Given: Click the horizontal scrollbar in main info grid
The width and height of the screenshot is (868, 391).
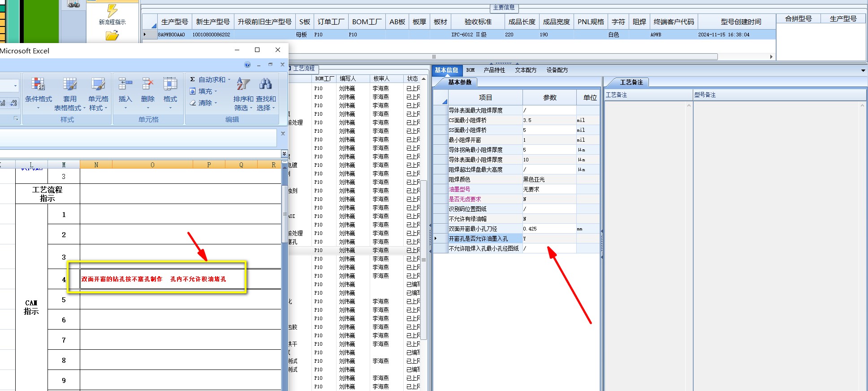Looking at the screenshot, I should (433, 56).
